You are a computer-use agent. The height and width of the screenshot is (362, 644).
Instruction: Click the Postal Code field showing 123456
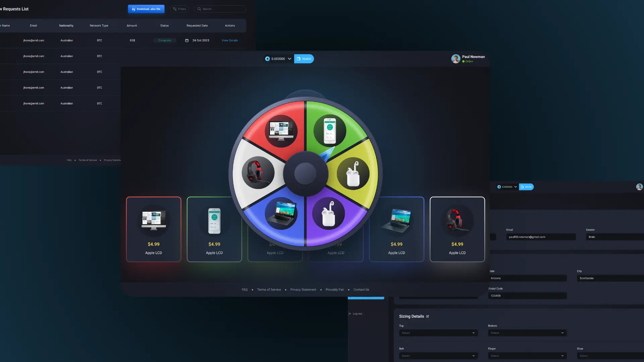click(x=527, y=296)
